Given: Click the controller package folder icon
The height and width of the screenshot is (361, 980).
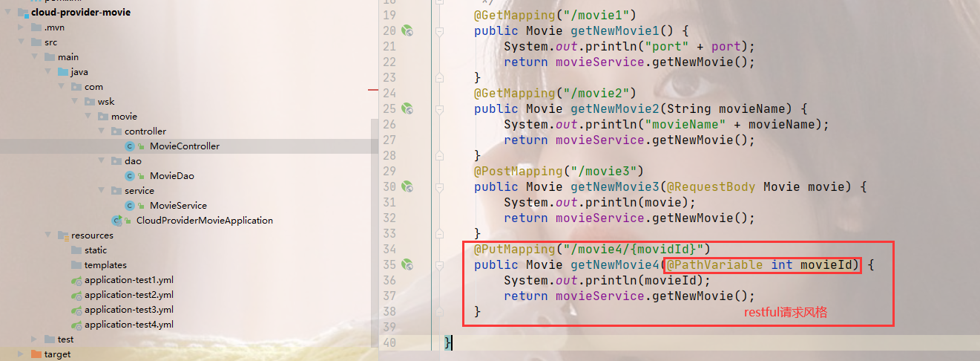Looking at the screenshot, I should click(116, 131).
